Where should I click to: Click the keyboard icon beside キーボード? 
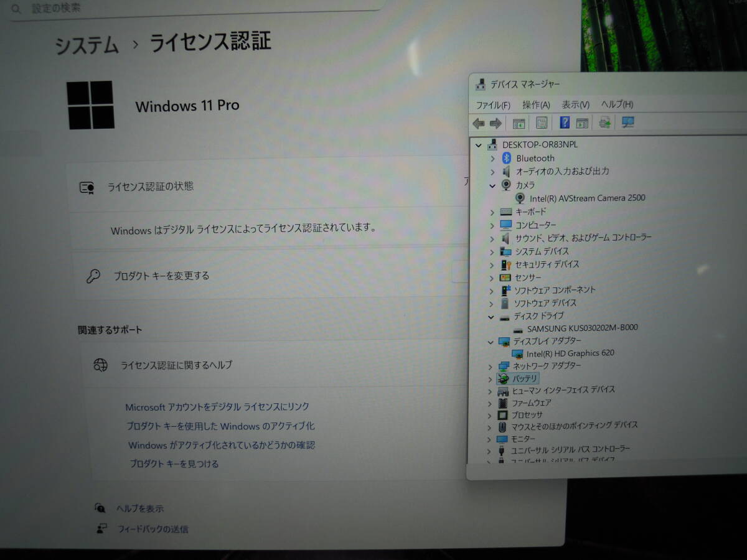[x=505, y=212]
